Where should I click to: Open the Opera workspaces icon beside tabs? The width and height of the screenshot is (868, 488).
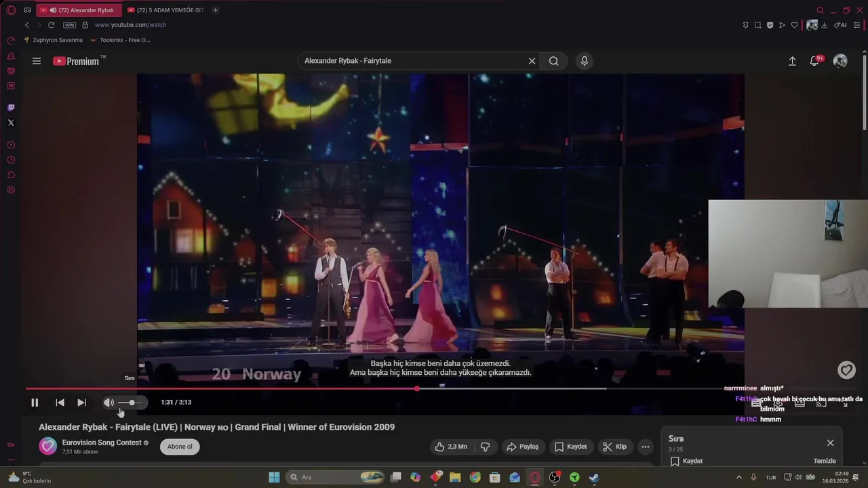pos(28,10)
